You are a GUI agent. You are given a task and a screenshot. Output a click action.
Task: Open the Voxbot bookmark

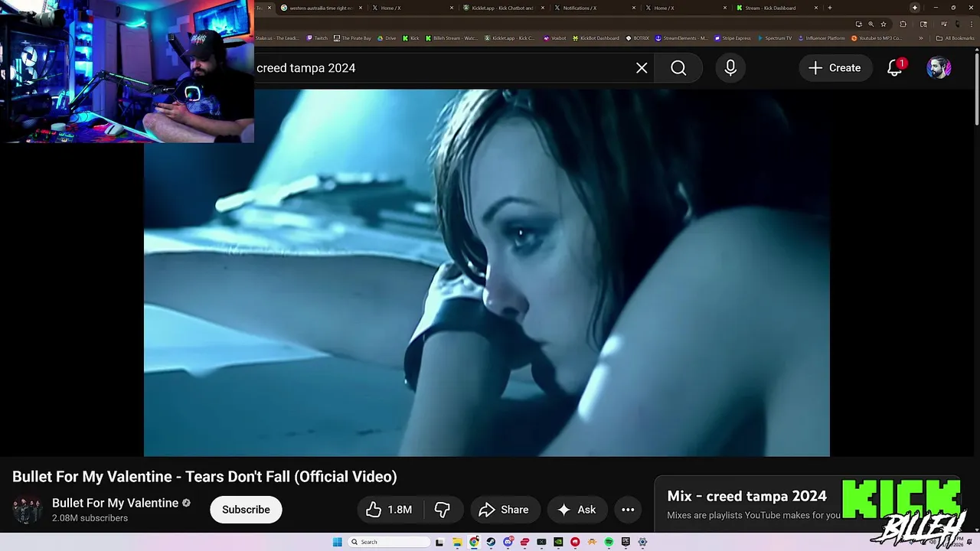pos(554,38)
